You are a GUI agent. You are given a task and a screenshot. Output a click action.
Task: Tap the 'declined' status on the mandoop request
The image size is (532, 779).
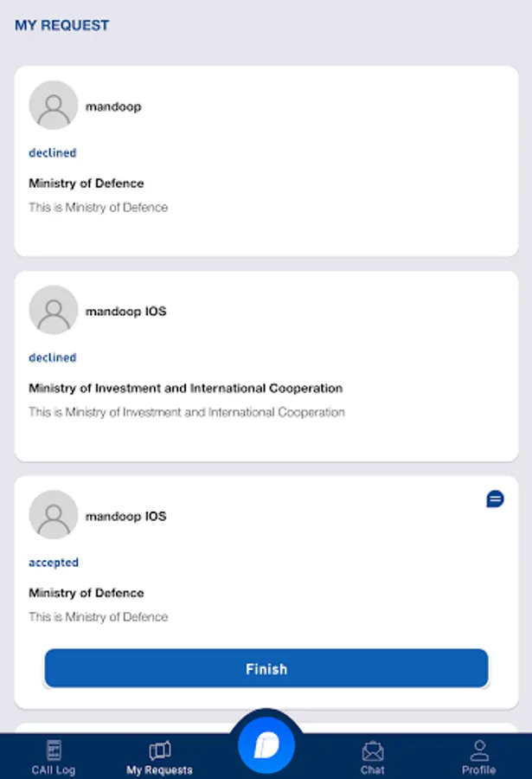(x=53, y=152)
